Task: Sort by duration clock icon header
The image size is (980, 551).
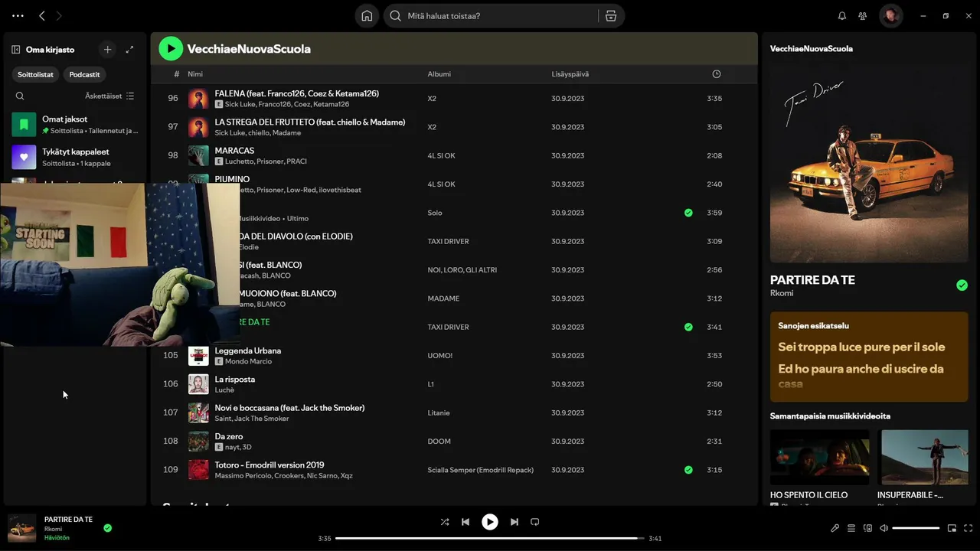Action: (717, 74)
